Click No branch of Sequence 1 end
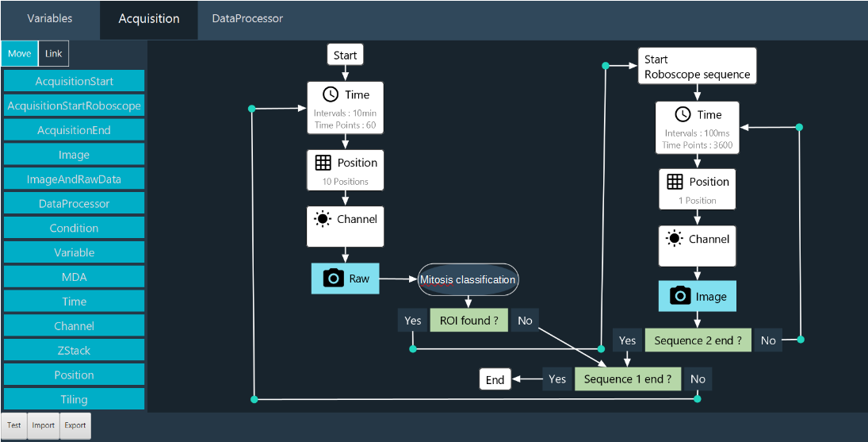Viewport: 868px width, 442px height. pyautogui.click(x=698, y=379)
